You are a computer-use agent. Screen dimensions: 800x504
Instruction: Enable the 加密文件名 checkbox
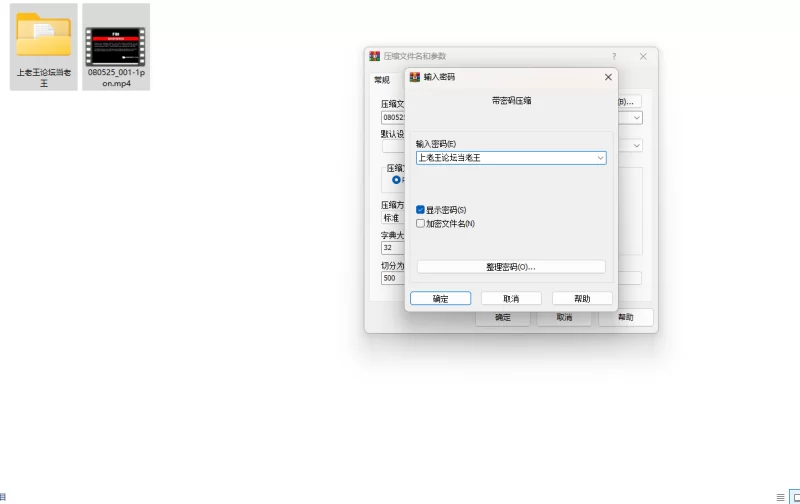420,223
